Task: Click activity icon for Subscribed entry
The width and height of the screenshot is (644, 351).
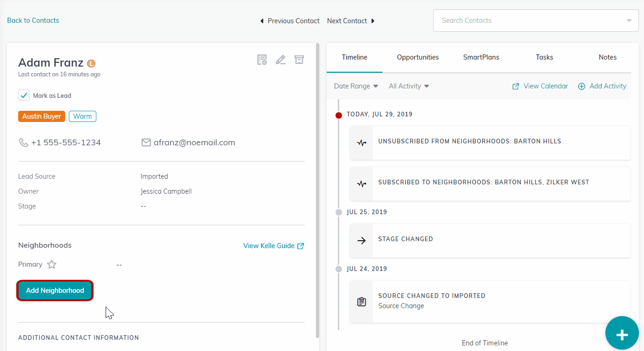Action: tap(362, 184)
